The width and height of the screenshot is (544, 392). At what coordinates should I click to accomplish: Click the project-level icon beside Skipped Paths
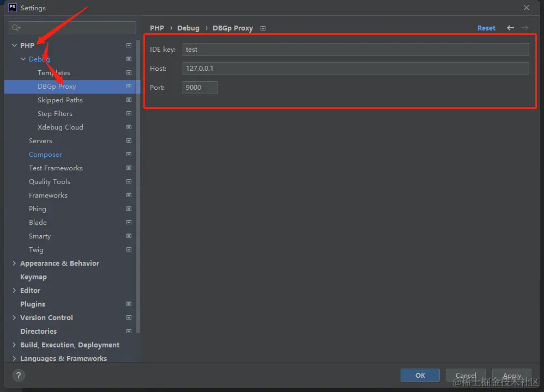coord(129,100)
